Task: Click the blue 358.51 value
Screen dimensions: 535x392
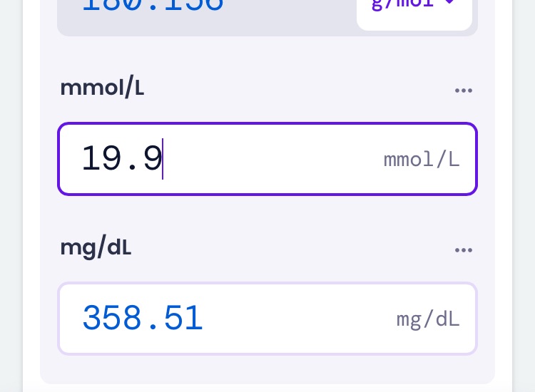Action: pyautogui.click(x=143, y=318)
